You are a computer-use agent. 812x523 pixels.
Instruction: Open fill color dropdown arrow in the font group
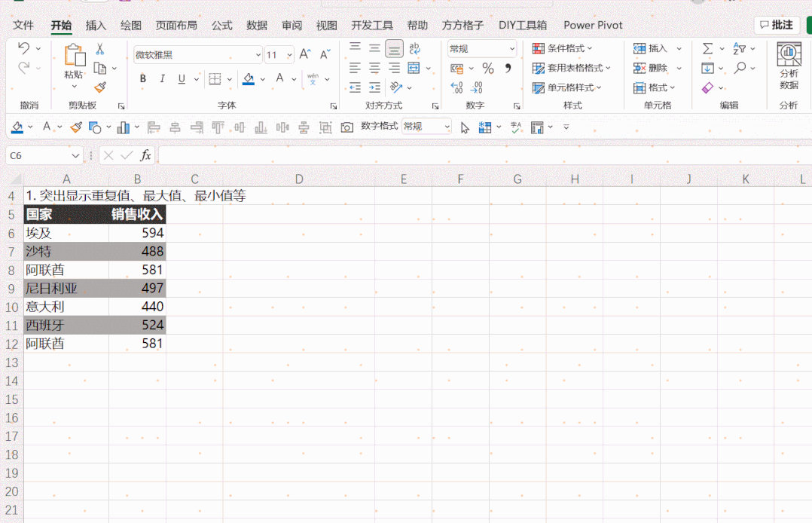pyautogui.click(x=263, y=79)
